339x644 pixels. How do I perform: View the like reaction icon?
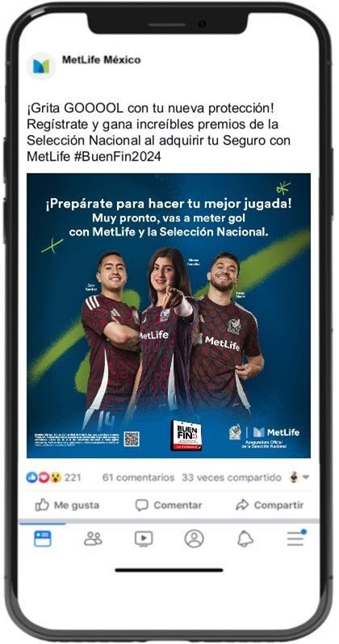[32, 478]
